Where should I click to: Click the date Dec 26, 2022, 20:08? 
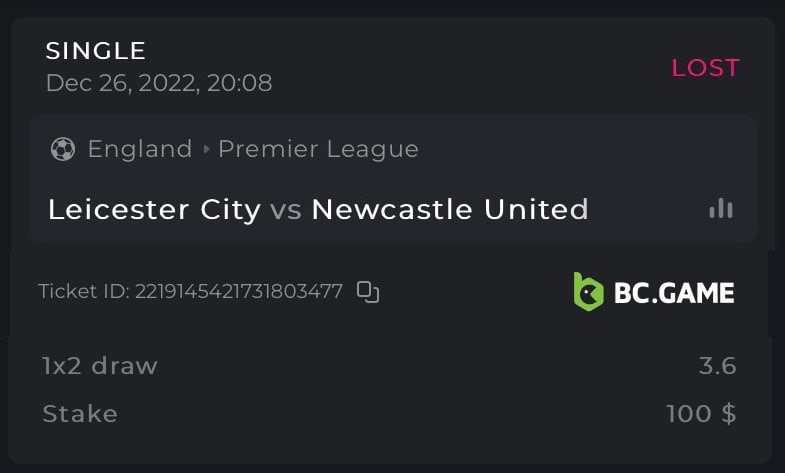click(159, 83)
